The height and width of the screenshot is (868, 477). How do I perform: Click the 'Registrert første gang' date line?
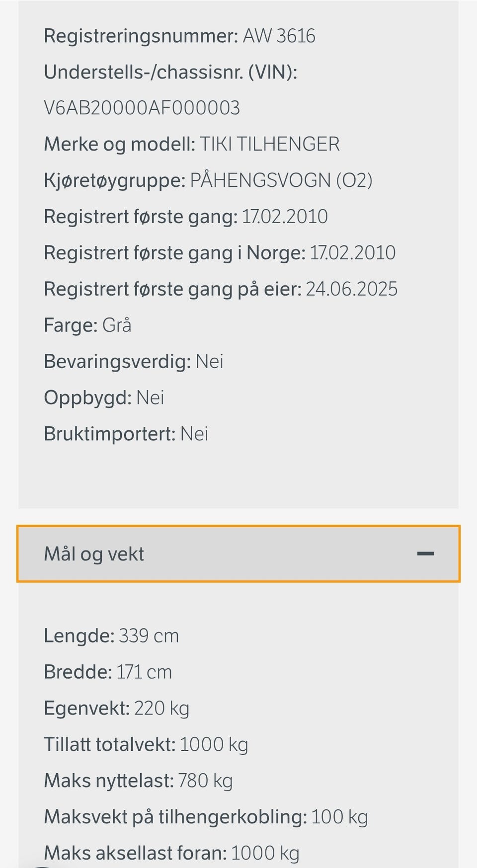[186, 217]
